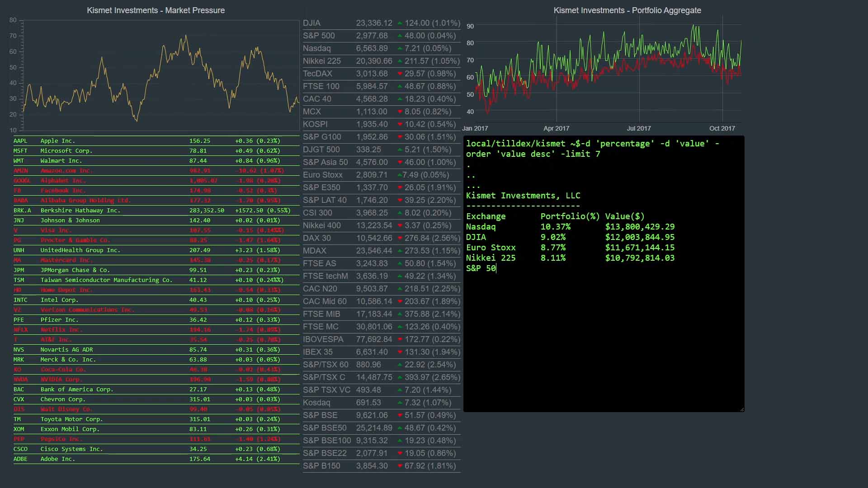The height and width of the screenshot is (488, 868).
Task: Click the red down arrow in S&P B150 row
Action: tap(400, 466)
